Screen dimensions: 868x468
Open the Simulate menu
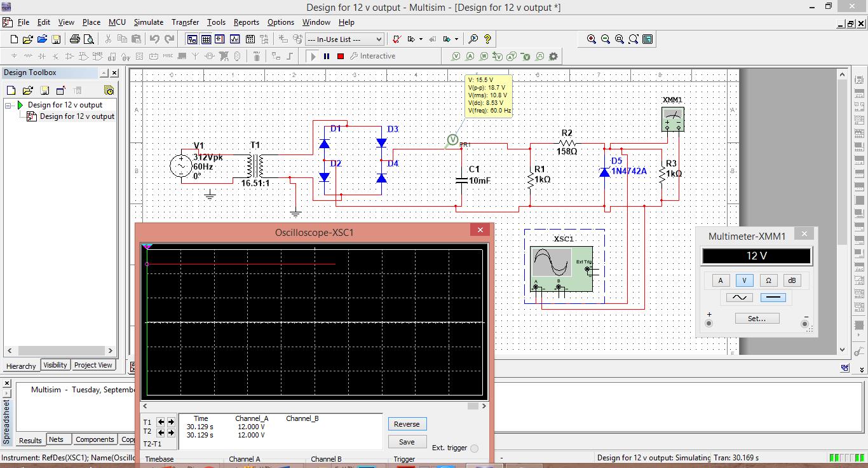click(x=148, y=22)
